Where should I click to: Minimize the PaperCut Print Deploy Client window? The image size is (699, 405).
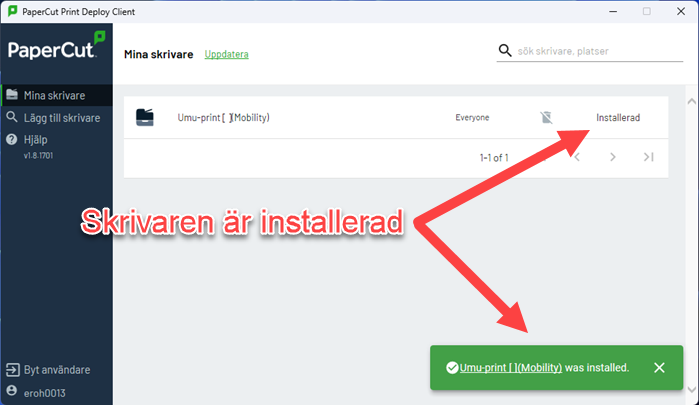tap(613, 12)
